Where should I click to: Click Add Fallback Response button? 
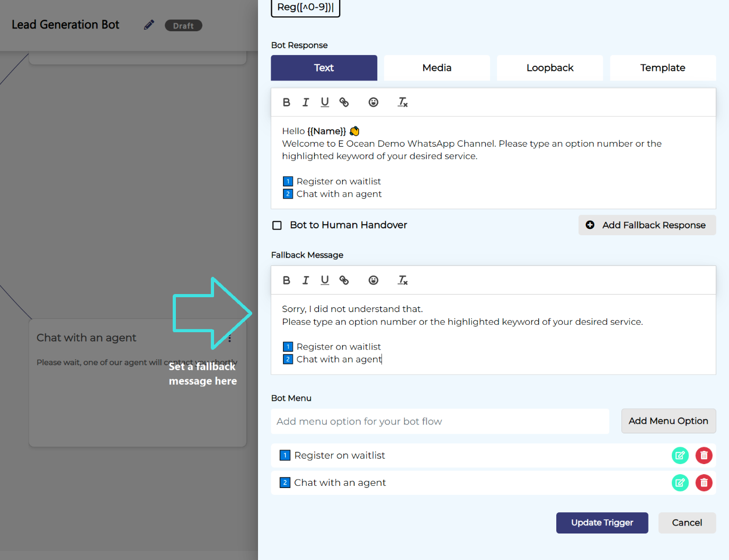(646, 225)
